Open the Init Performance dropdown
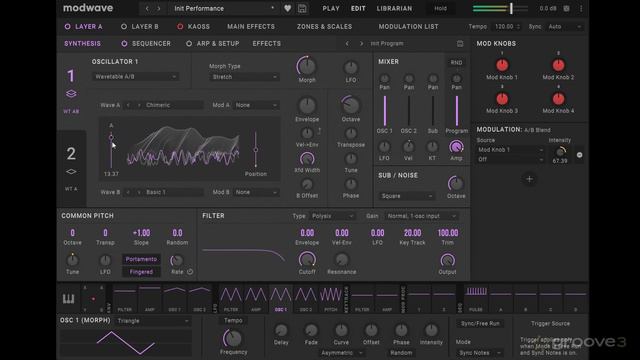 [x=223, y=8]
